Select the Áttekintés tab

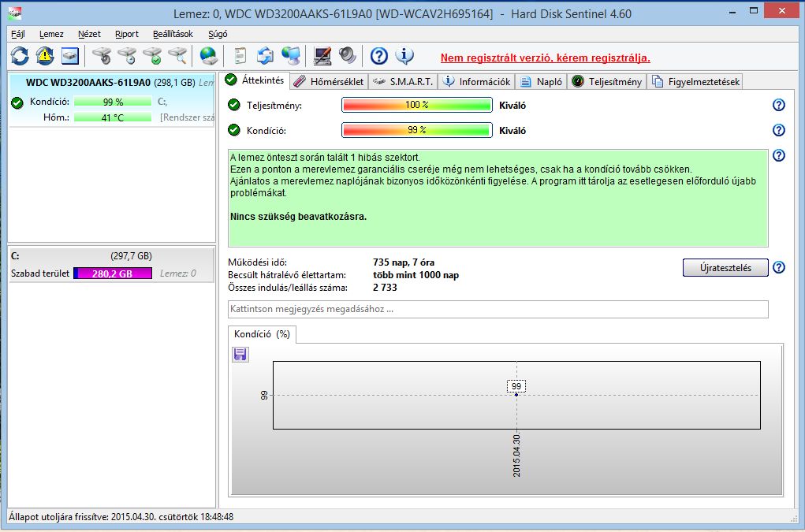pyautogui.click(x=255, y=80)
